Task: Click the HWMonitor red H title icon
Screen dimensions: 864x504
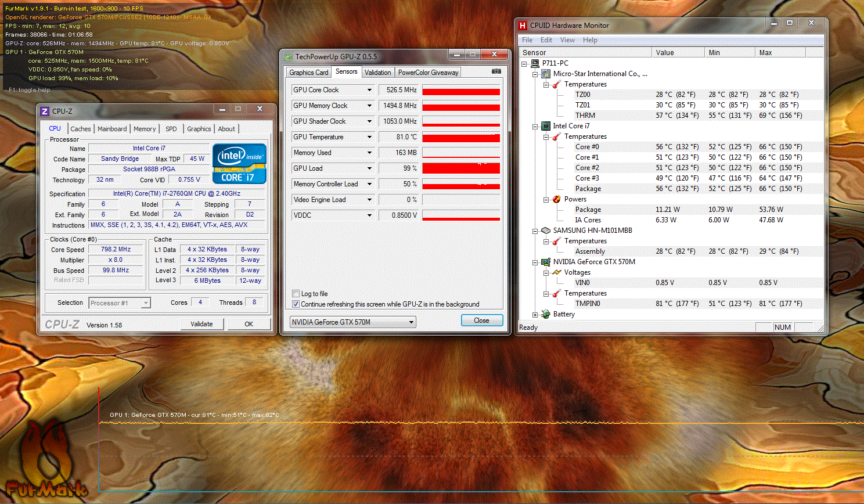Action: click(x=523, y=26)
